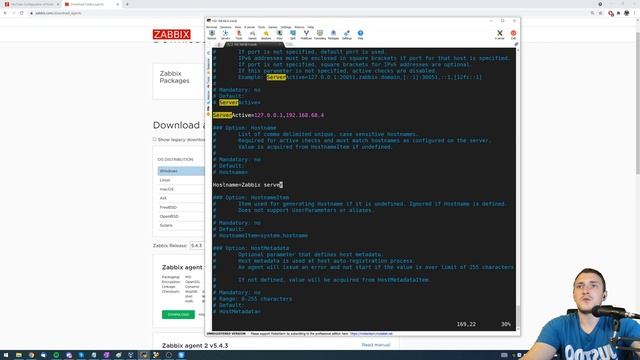Viewport: 640px width, 360px height.
Task: Open the Session button in MobaXterm toolbar
Action: pyautogui.click(x=212, y=35)
